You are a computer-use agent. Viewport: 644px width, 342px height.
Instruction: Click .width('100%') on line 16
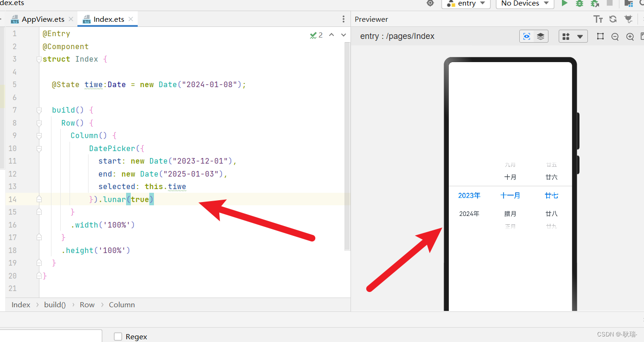[102, 225]
